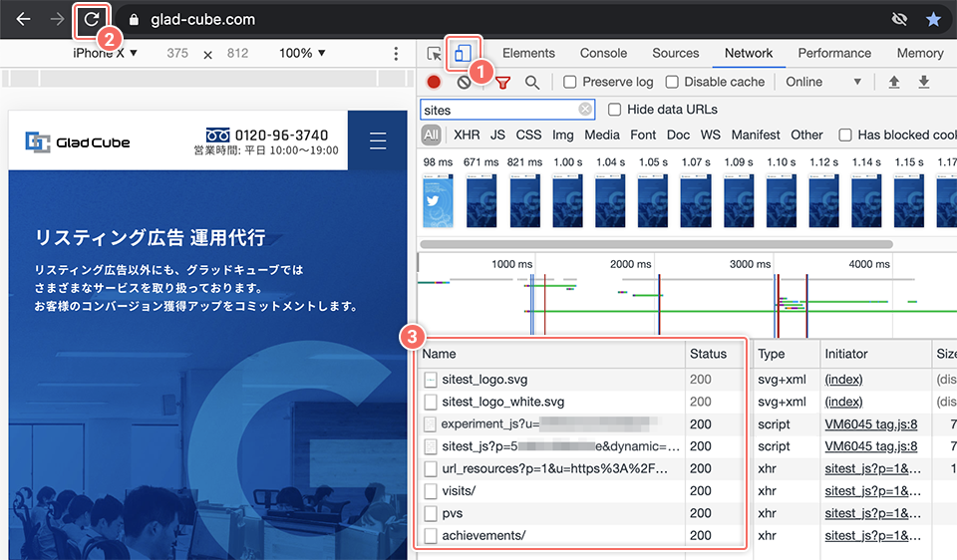Bookmark this page with the star icon

[933, 20]
